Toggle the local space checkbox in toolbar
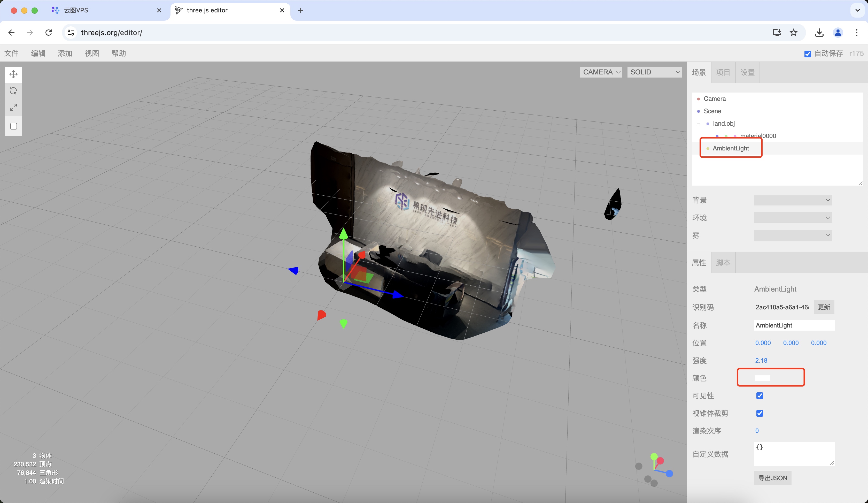The width and height of the screenshot is (868, 503). 14,126
